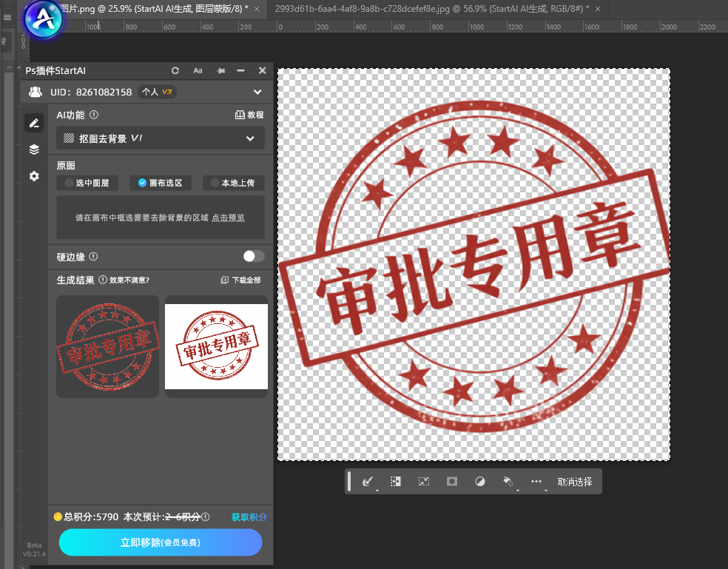Click the adjustment layer half-circle icon
This screenshot has height=569, width=728.
click(480, 482)
